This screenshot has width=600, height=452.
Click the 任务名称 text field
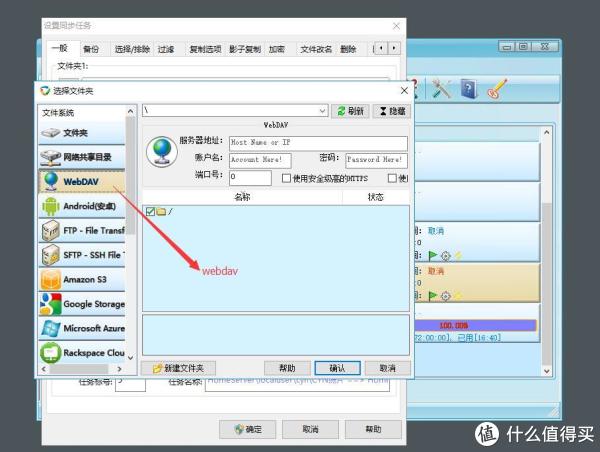click(x=297, y=385)
